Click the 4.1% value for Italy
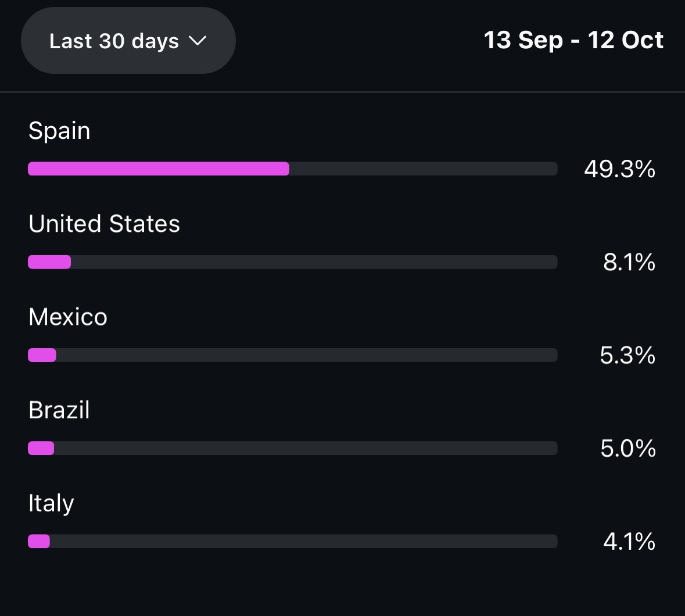 (629, 542)
